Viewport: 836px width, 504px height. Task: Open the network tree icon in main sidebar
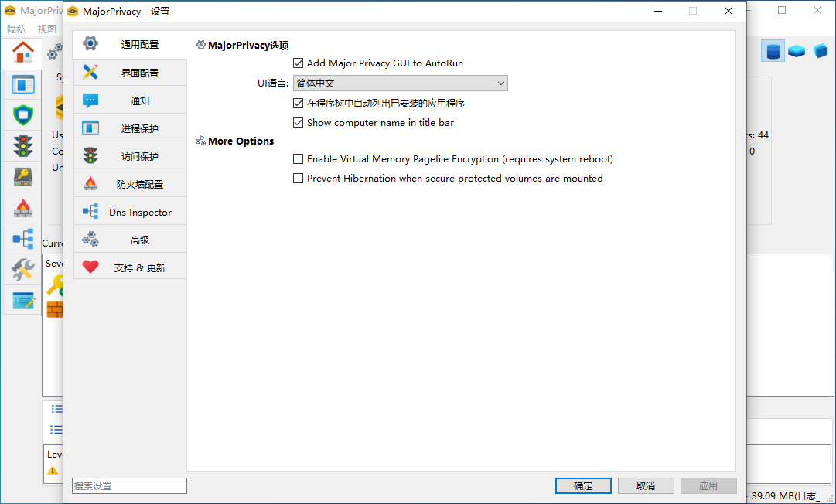point(22,239)
